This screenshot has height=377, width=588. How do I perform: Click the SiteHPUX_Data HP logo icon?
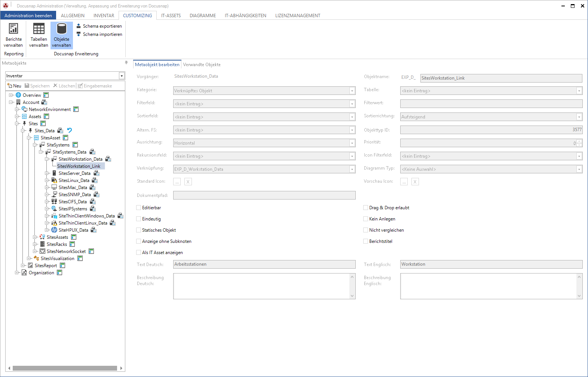54,230
